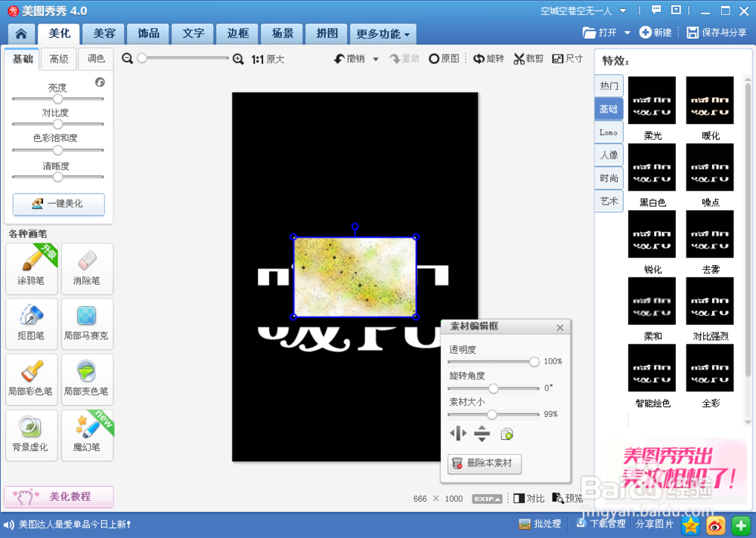This screenshot has height=538, width=756.
Task: Open the 调色 color tab
Action: [x=96, y=59]
